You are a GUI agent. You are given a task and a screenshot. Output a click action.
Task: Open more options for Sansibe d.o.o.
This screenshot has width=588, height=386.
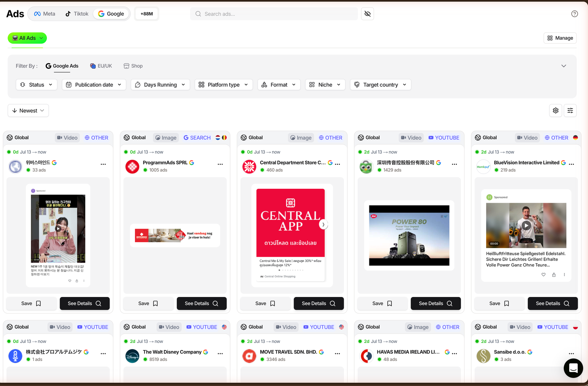[571, 354]
